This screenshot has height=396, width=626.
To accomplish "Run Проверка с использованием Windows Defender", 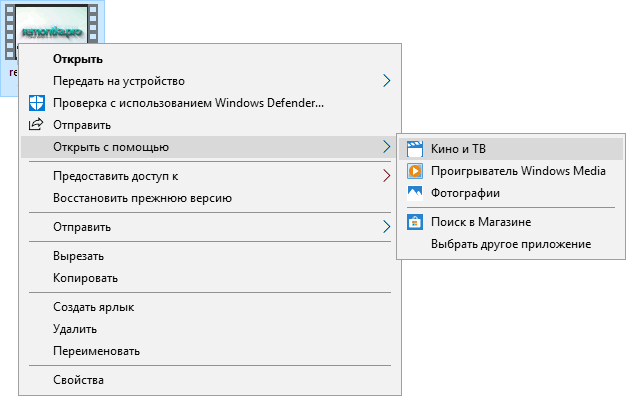I will coord(211,103).
